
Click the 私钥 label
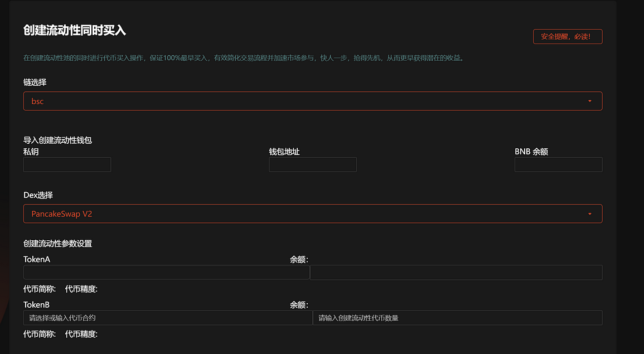point(31,152)
